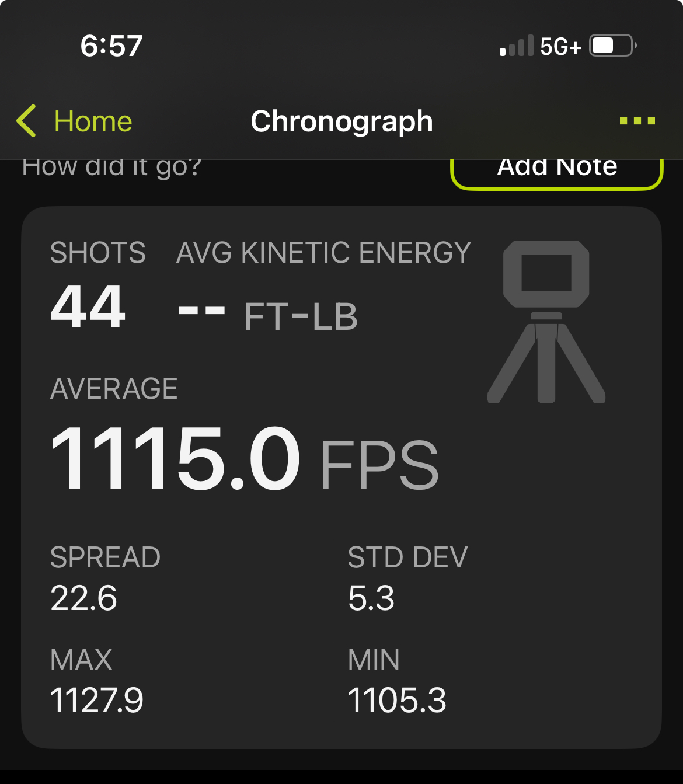Viewport: 683px width, 784px height.
Task: Select the shots count 44
Action: click(x=88, y=306)
